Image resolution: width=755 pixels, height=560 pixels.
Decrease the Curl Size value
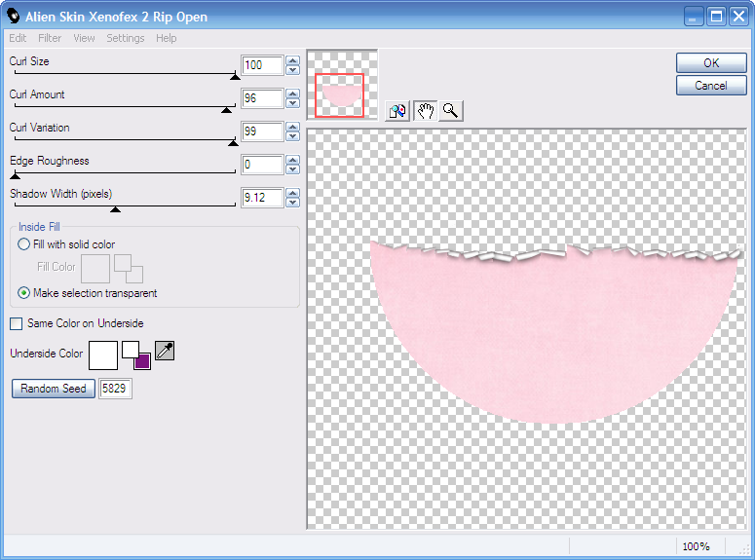(292, 70)
